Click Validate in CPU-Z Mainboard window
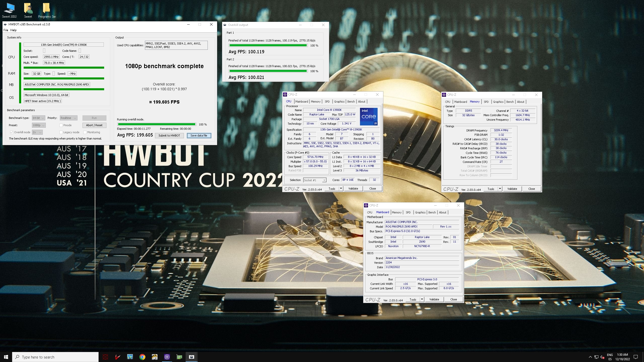 point(434,299)
